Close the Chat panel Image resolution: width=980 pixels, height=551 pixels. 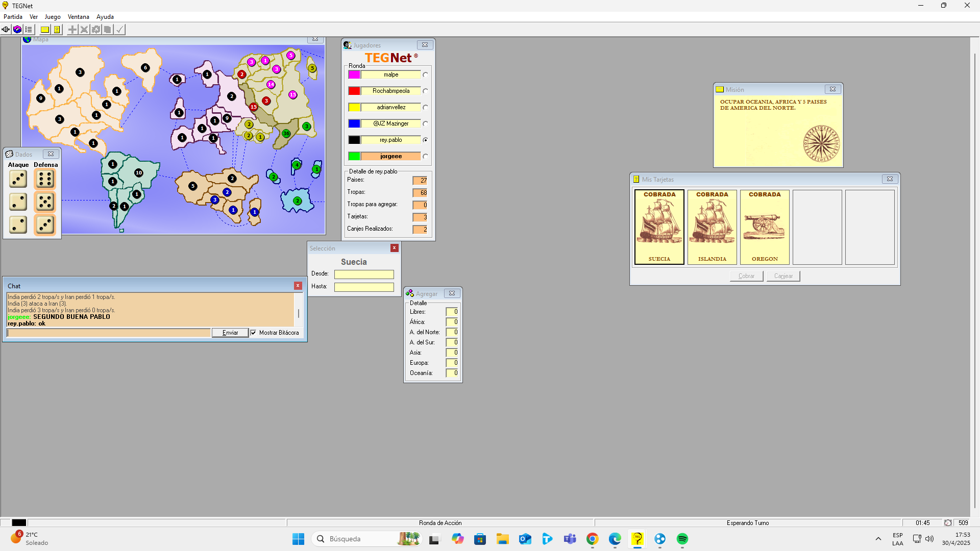298,286
